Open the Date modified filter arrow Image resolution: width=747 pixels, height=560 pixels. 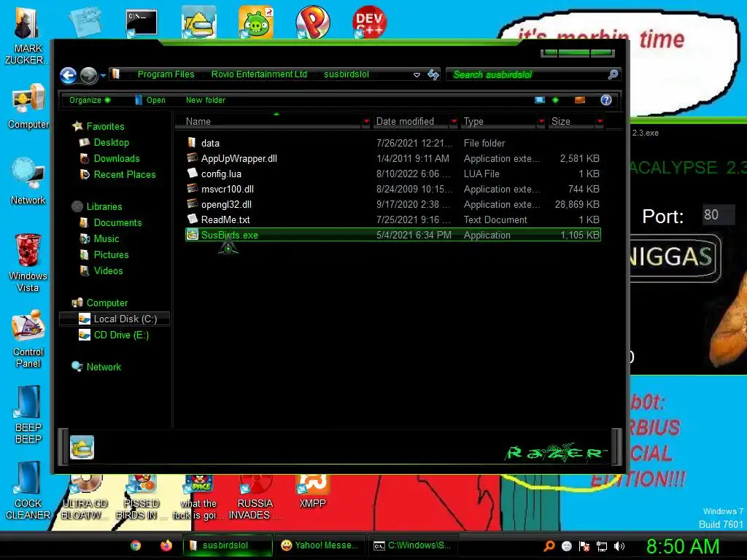tap(454, 122)
